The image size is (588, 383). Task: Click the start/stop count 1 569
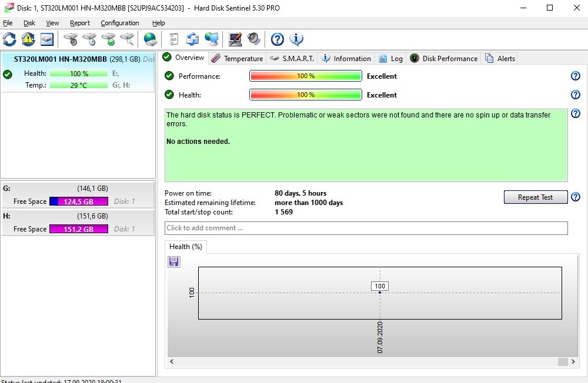283,212
